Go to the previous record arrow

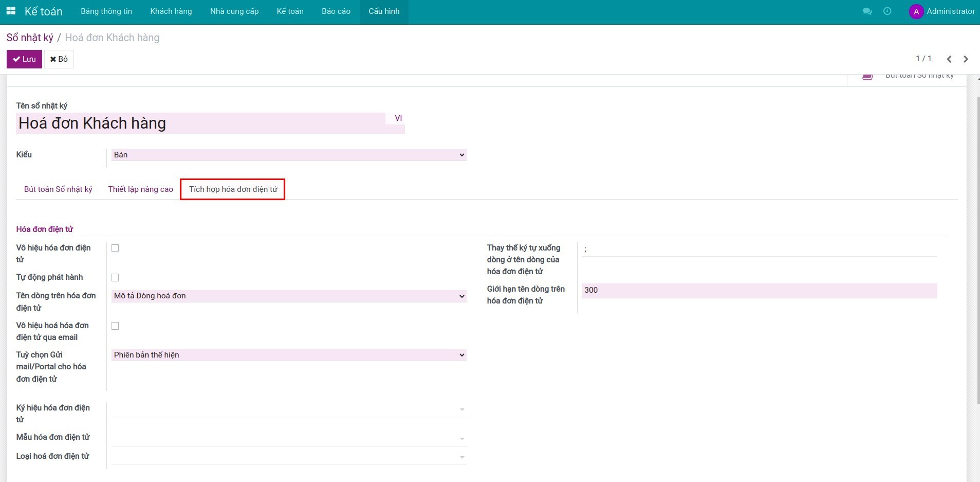(x=949, y=59)
